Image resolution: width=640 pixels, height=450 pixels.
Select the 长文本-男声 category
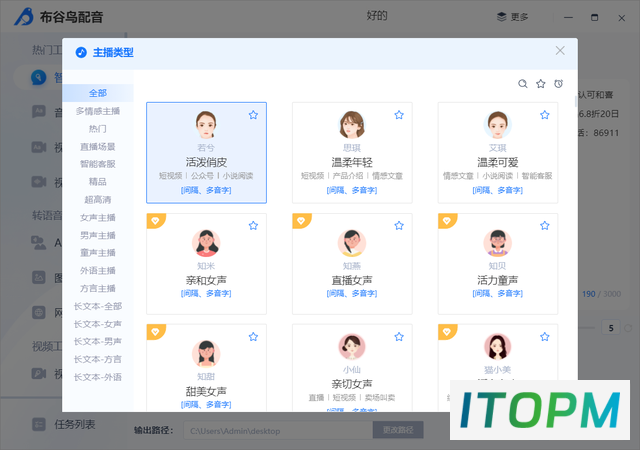(x=98, y=341)
